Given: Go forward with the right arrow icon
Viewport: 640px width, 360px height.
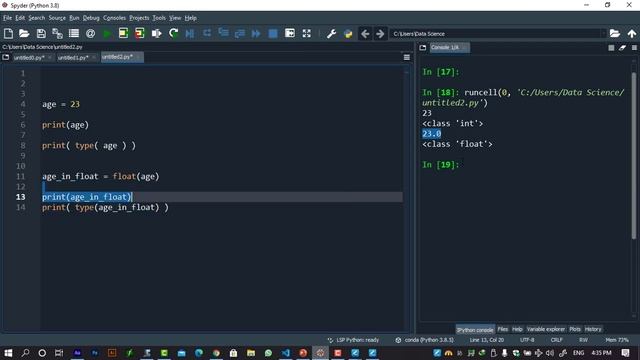Looking at the screenshot, I should pos(380,33).
